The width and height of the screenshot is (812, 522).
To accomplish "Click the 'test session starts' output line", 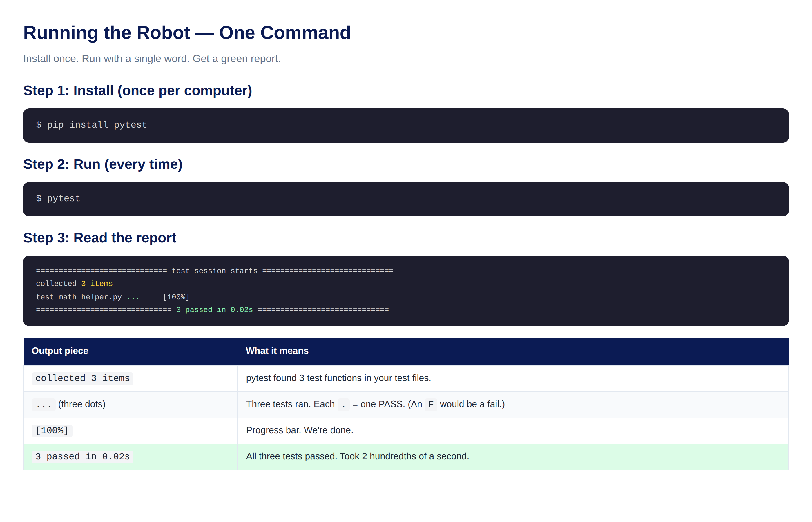I will coord(215,271).
